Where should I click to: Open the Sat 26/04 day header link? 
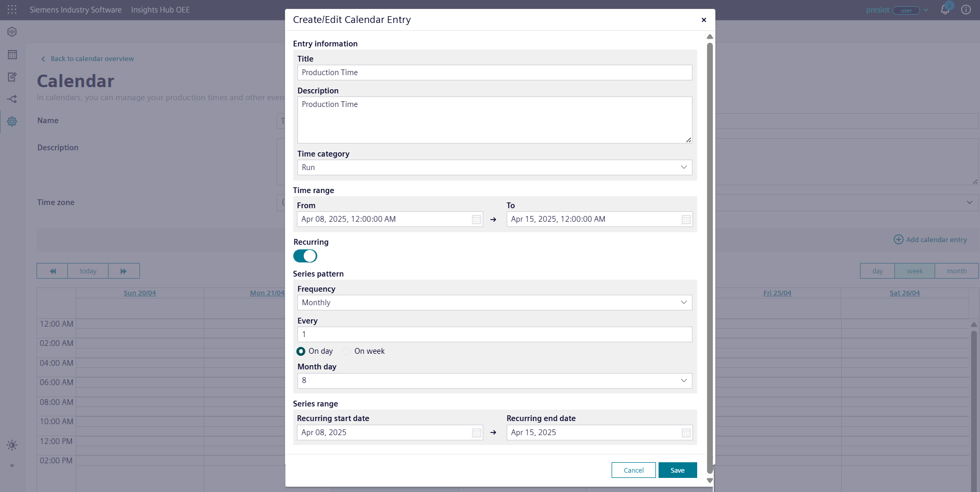[x=904, y=293]
